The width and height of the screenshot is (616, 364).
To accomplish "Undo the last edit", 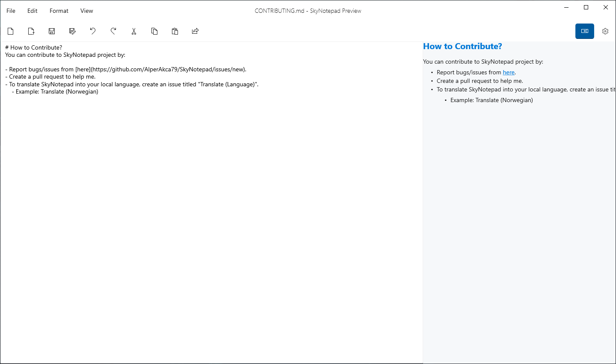I will click(x=93, y=31).
